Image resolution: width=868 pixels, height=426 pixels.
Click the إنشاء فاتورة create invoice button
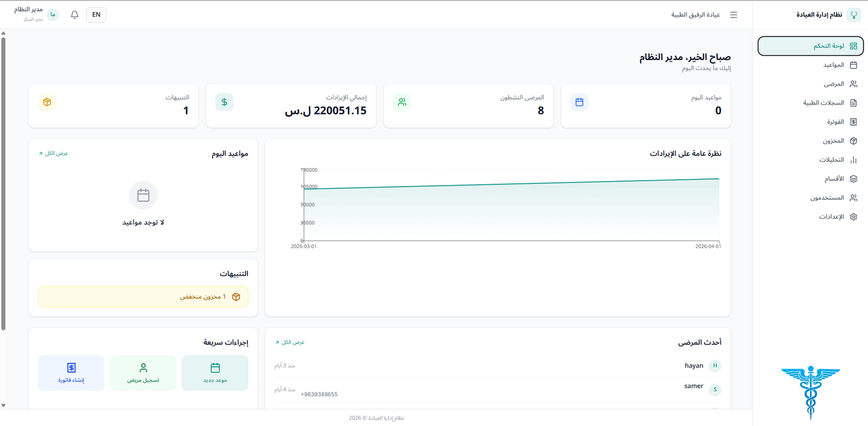[71, 373]
